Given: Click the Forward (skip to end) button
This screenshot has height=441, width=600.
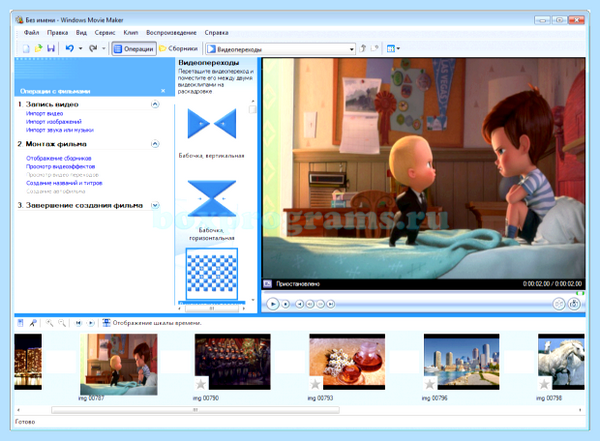Looking at the screenshot, I should pos(331,304).
